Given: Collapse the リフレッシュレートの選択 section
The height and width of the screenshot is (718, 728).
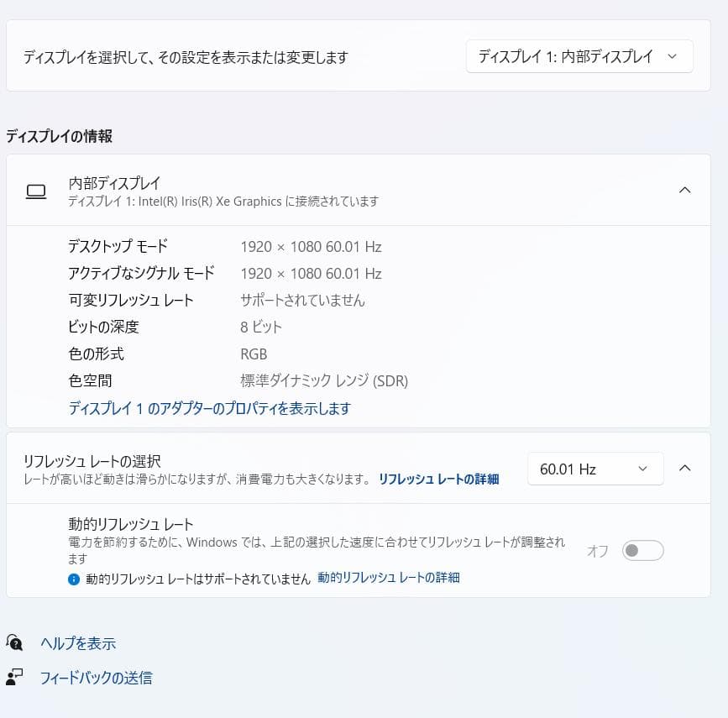Looking at the screenshot, I should [686, 468].
